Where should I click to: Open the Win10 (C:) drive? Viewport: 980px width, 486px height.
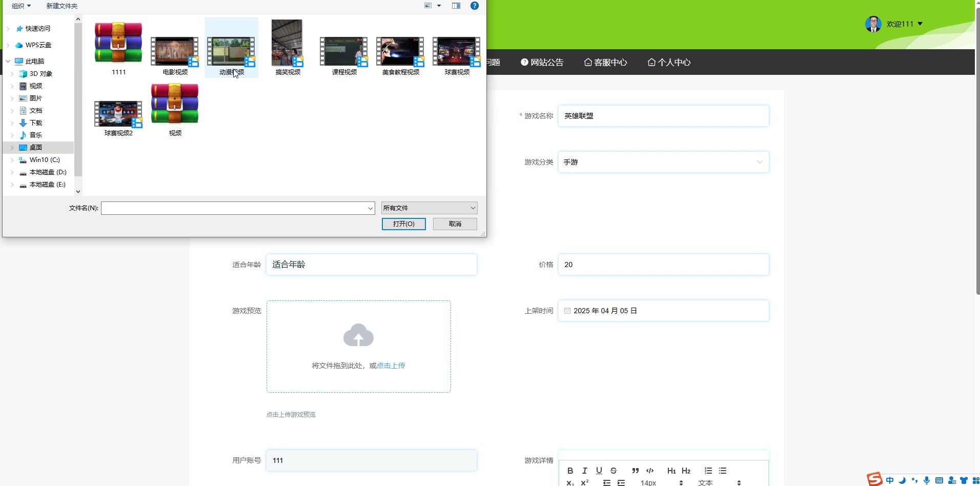tap(45, 160)
